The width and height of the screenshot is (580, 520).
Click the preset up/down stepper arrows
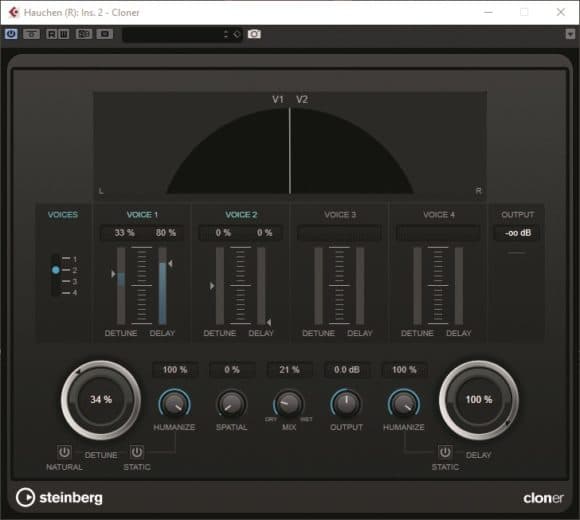[x=226, y=34]
